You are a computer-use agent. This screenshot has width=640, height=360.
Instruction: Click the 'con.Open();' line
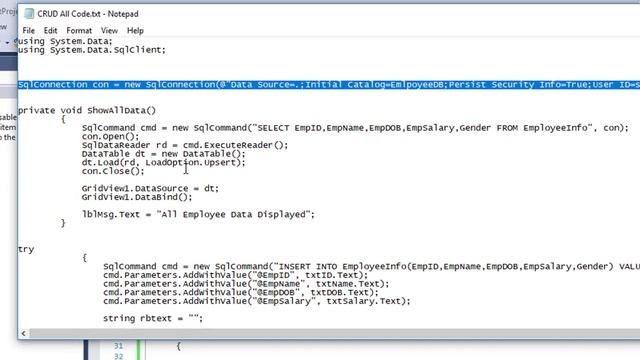110,136
